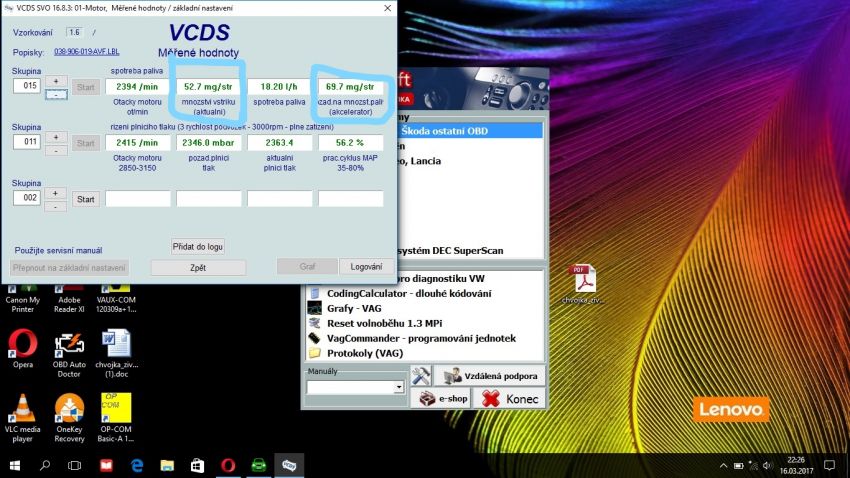This screenshot has width=850, height=478.
Task: Open the Protokoly (VAG) folder icon
Action: point(314,353)
